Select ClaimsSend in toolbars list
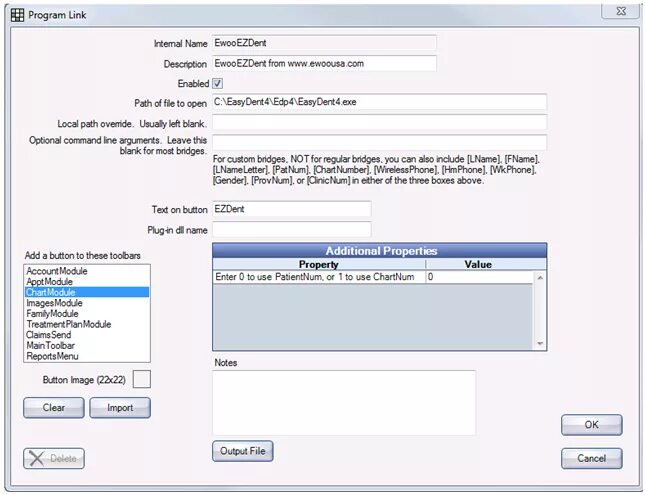 coord(87,335)
